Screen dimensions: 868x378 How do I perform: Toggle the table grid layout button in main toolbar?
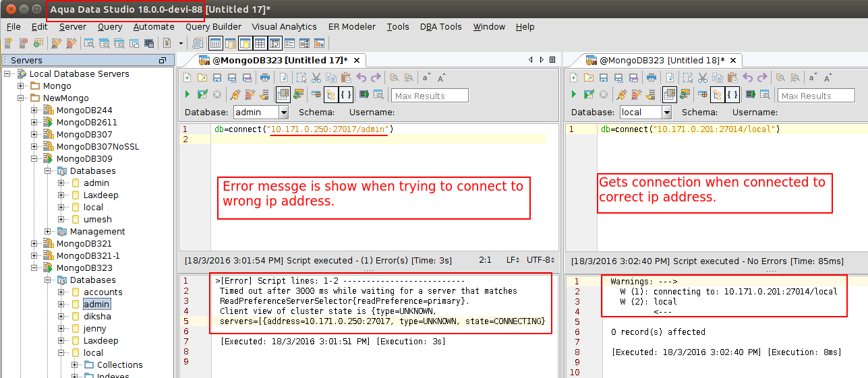pos(260,43)
